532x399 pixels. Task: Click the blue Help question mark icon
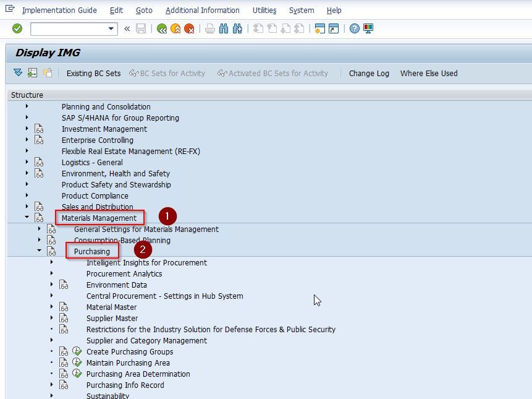355,28
